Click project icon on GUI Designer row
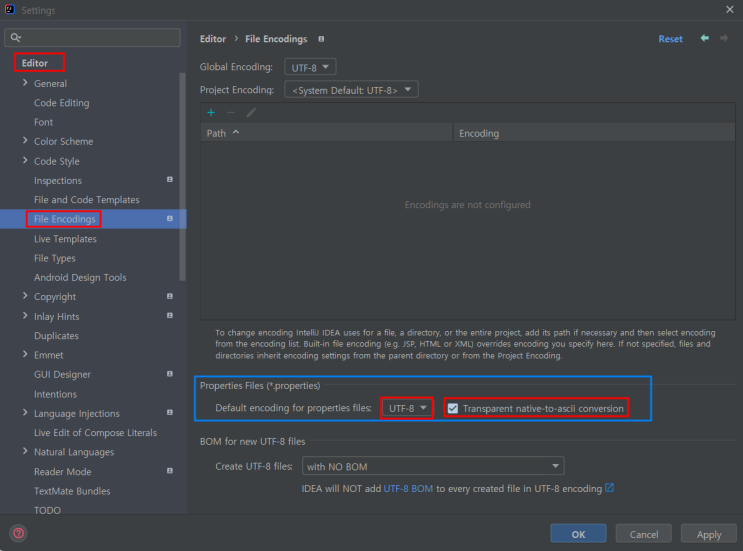This screenshot has height=551, width=743. (170, 374)
